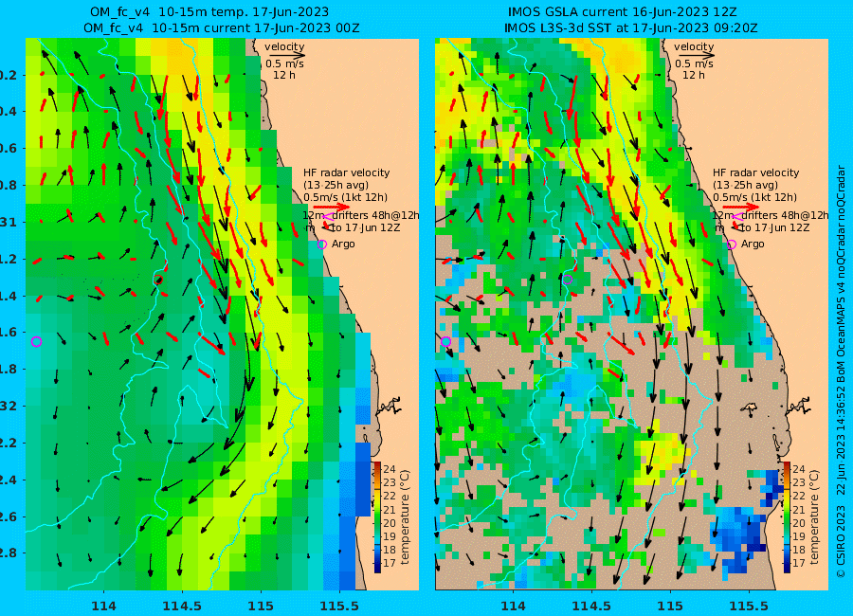Click longitude label '115.5' under right map

749,606
